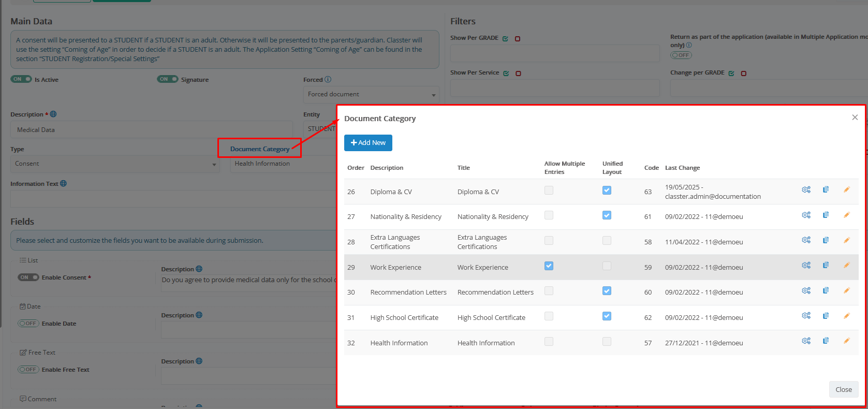Click copy icon for Recommendation Letters row
868x409 pixels.
pos(826,291)
